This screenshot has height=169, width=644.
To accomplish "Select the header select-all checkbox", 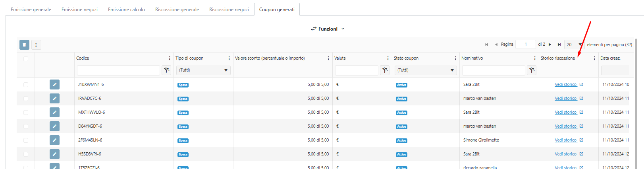I will coord(26,58).
